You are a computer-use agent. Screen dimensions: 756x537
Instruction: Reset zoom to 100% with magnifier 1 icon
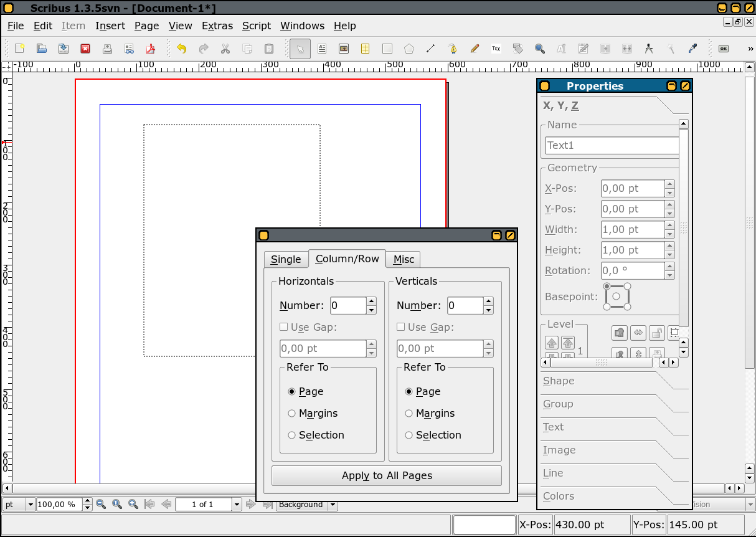pyautogui.click(x=116, y=504)
